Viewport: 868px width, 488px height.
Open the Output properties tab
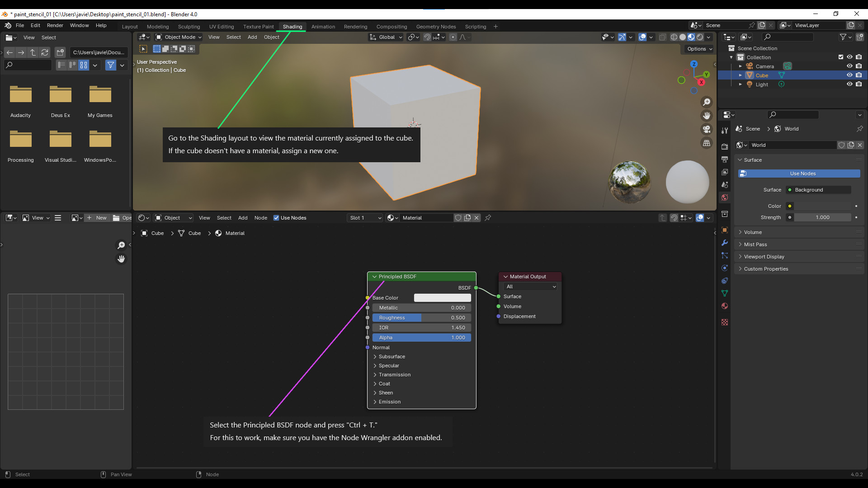(725, 159)
